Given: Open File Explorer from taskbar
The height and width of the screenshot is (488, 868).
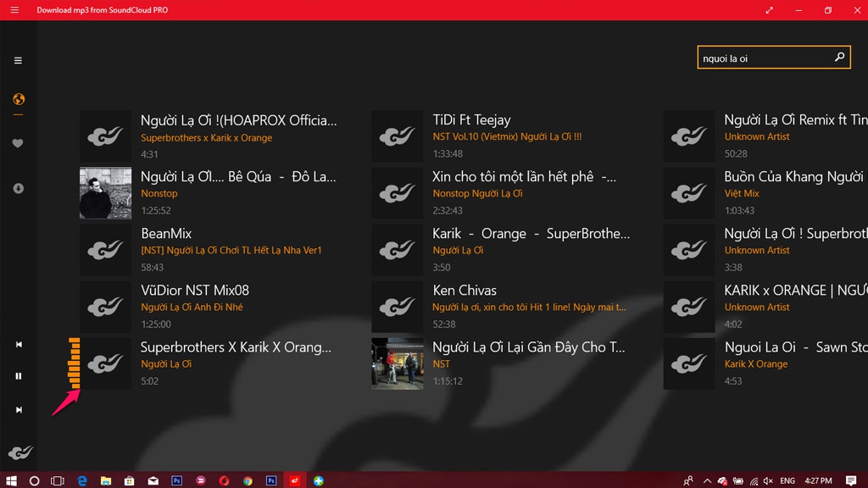Looking at the screenshot, I should pyautogui.click(x=106, y=481).
